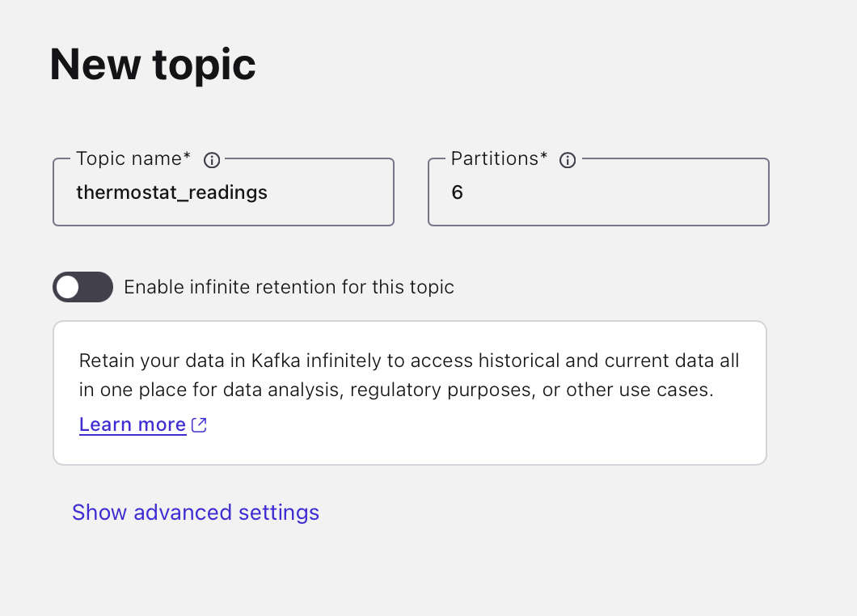Open the Learn more link

tap(133, 425)
